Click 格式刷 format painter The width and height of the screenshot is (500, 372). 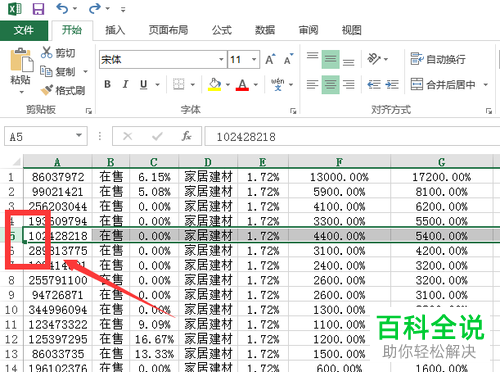point(63,90)
